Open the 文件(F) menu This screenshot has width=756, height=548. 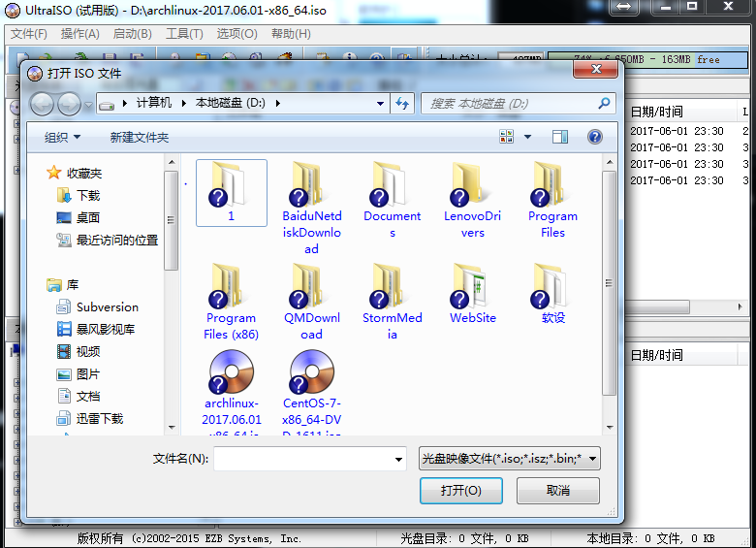pyautogui.click(x=29, y=34)
